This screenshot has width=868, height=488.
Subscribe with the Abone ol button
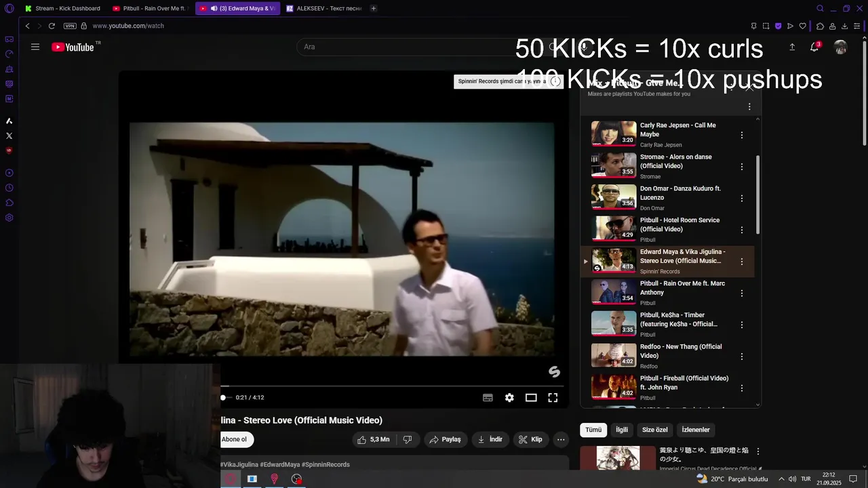pyautogui.click(x=236, y=439)
